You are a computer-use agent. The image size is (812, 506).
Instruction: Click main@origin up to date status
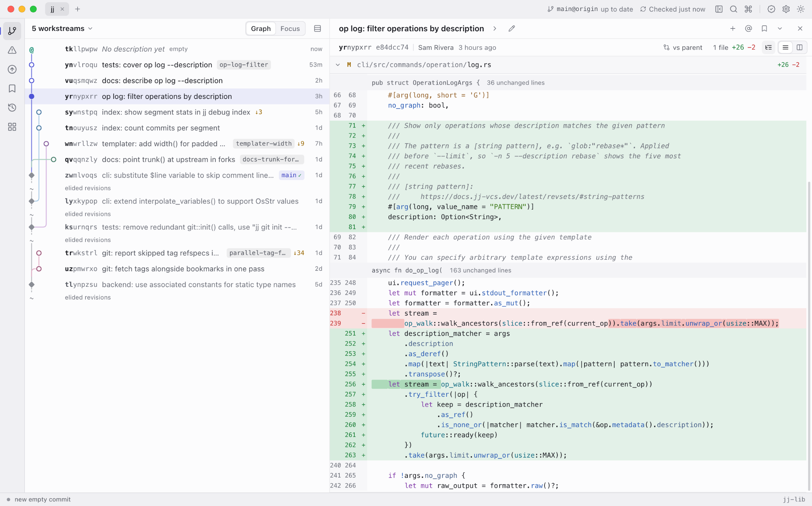tap(590, 9)
